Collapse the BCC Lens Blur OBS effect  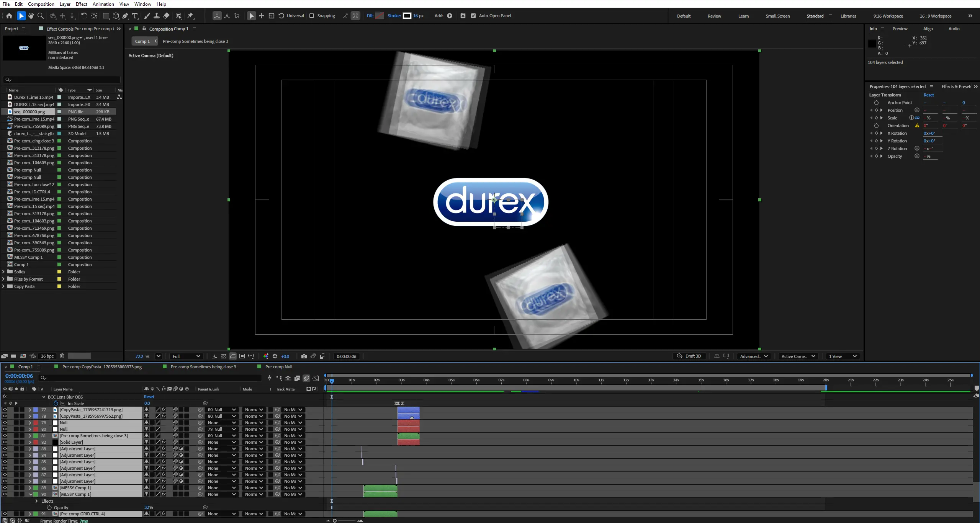[44, 397]
